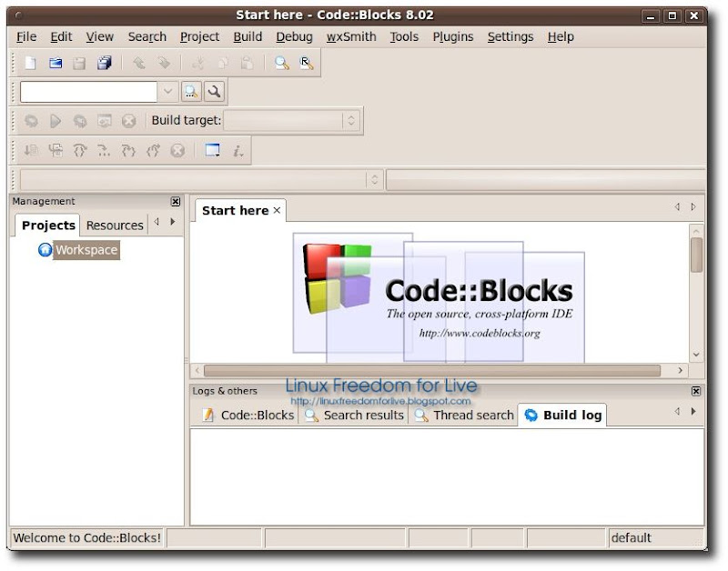Open the wxSmith menu
Viewport: 728px width, 571px height.
click(351, 36)
